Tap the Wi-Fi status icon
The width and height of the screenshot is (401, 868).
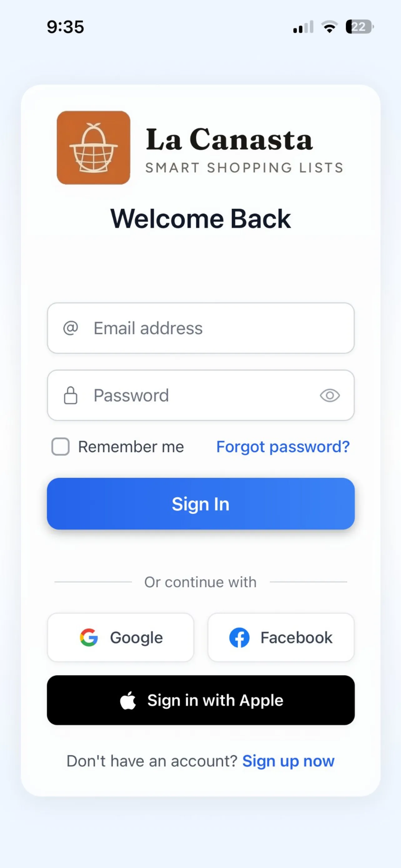tap(329, 27)
